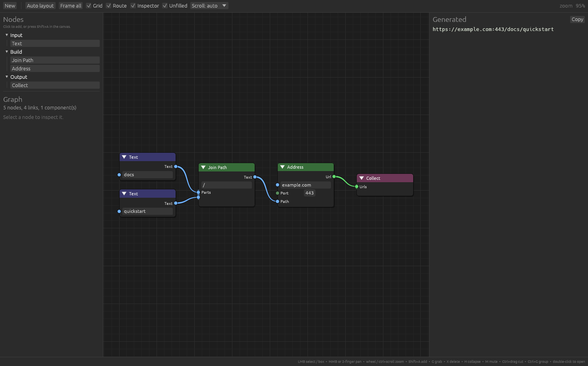588x366 pixels.
Task: Collapse the Build category in Nodes panel
Action: [7, 52]
